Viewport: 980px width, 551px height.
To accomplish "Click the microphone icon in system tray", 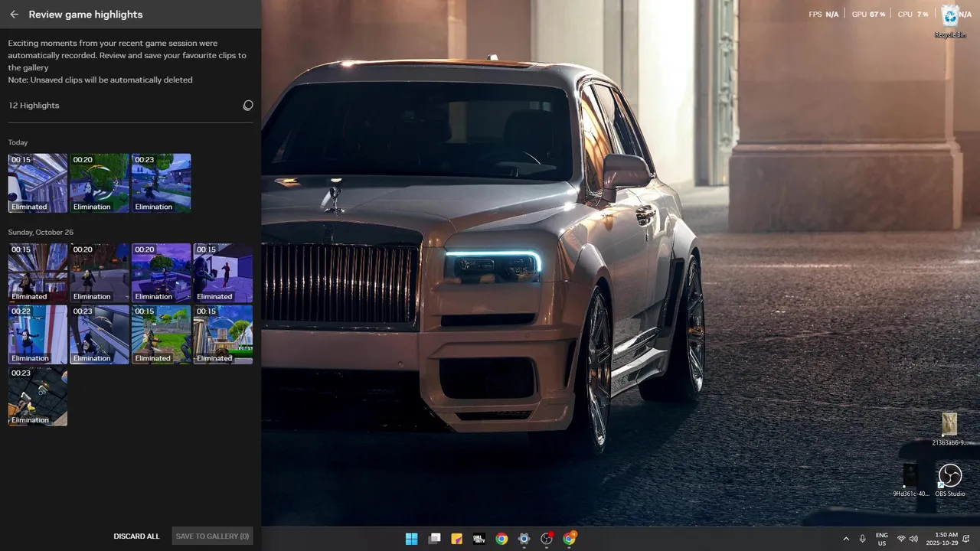I will point(863,539).
